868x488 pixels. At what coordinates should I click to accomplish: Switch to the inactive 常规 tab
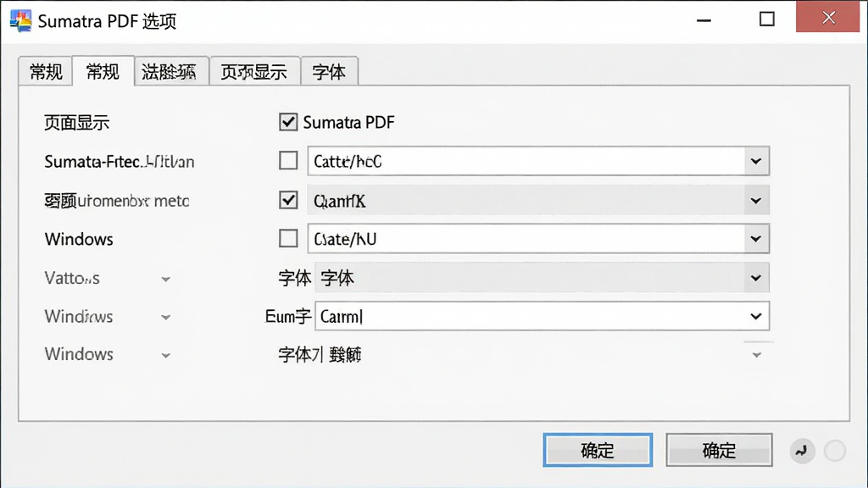coord(46,71)
